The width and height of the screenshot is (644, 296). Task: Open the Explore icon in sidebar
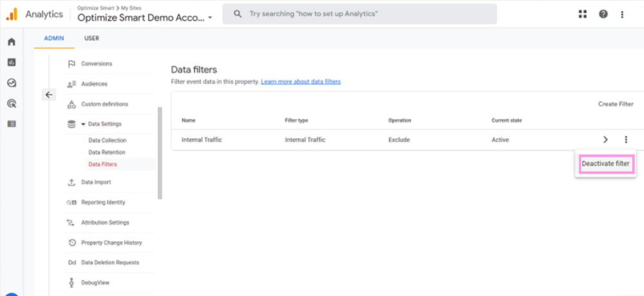[x=11, y=83]
